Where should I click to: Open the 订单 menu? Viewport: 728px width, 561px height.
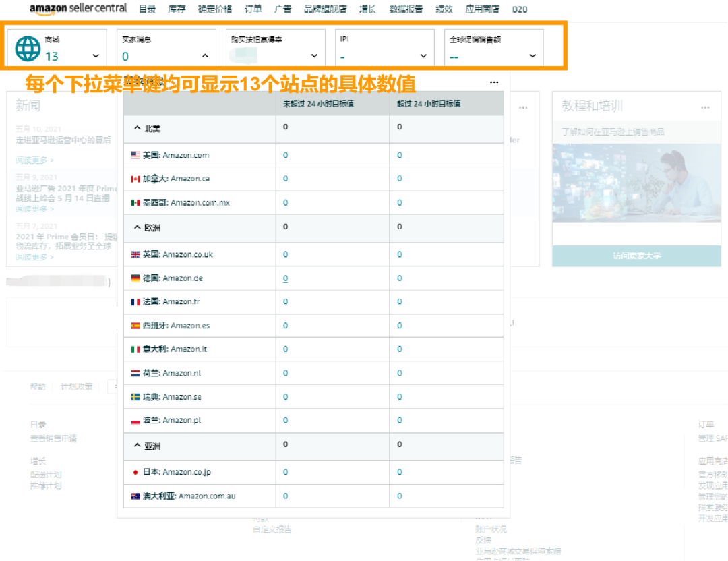253,9
